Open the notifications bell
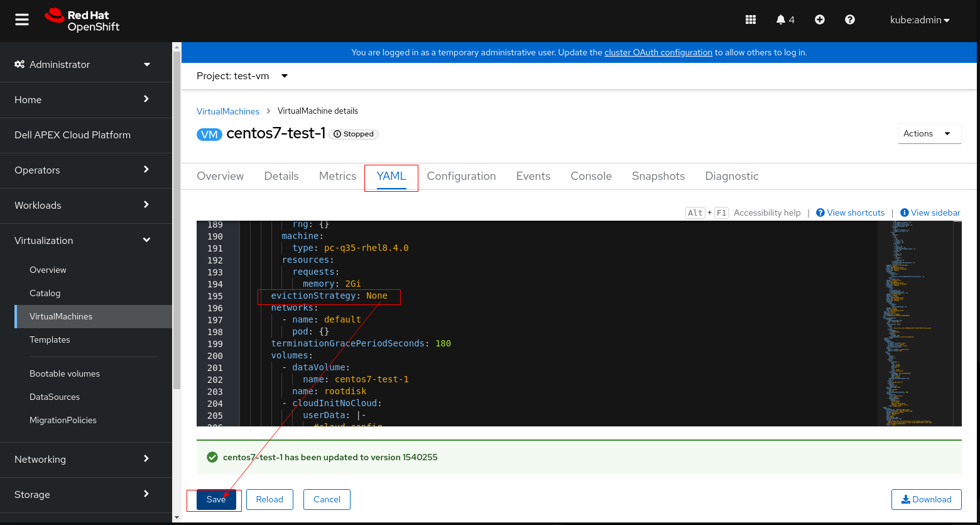 click(785, 20)
